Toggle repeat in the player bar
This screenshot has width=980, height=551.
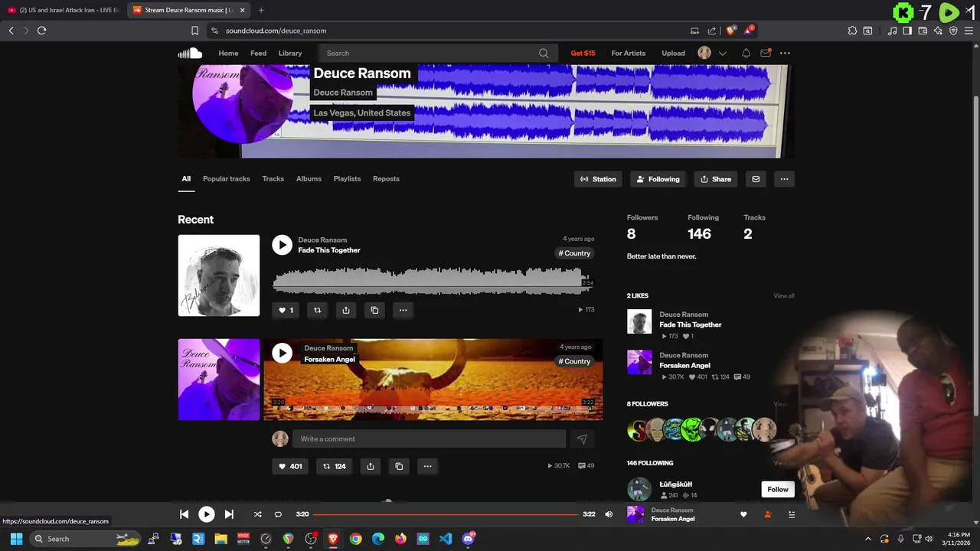tap(278, 514)
